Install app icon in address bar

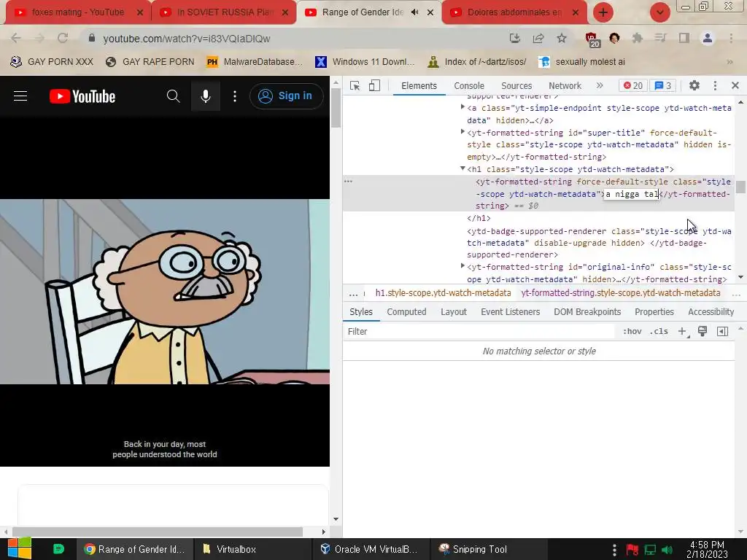(x=514, y=38)
